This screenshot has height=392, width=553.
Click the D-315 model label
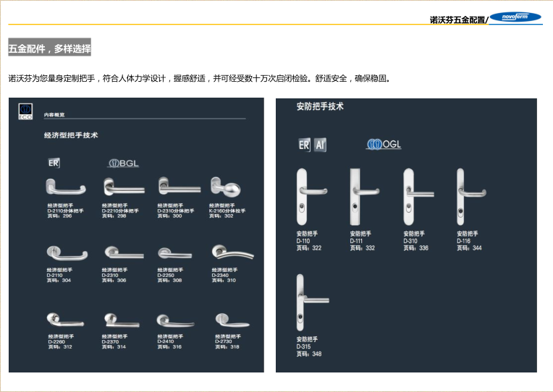304,346
